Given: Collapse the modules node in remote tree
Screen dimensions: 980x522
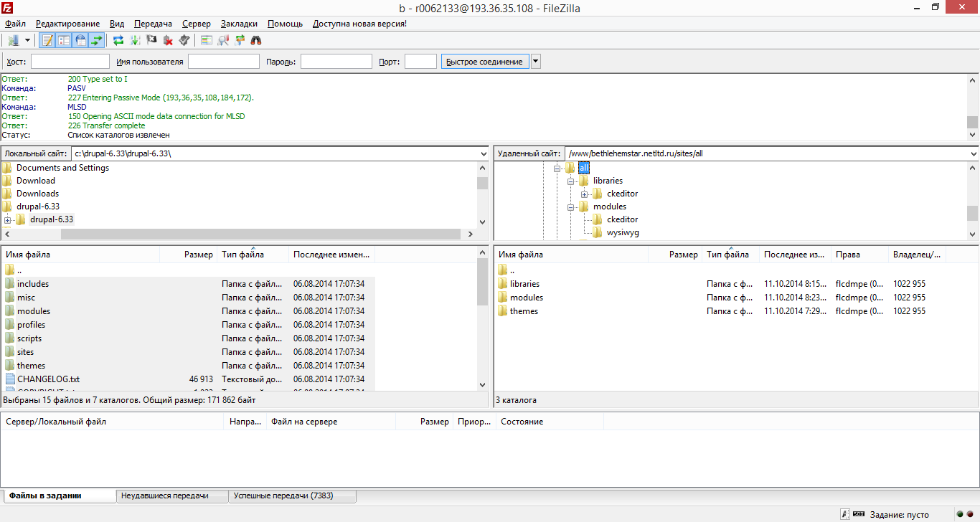Looking at the screenshot, I should point(570,207).
